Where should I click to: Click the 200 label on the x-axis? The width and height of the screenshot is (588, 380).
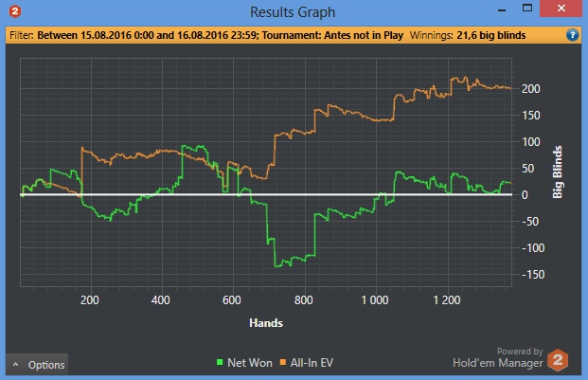90,300
